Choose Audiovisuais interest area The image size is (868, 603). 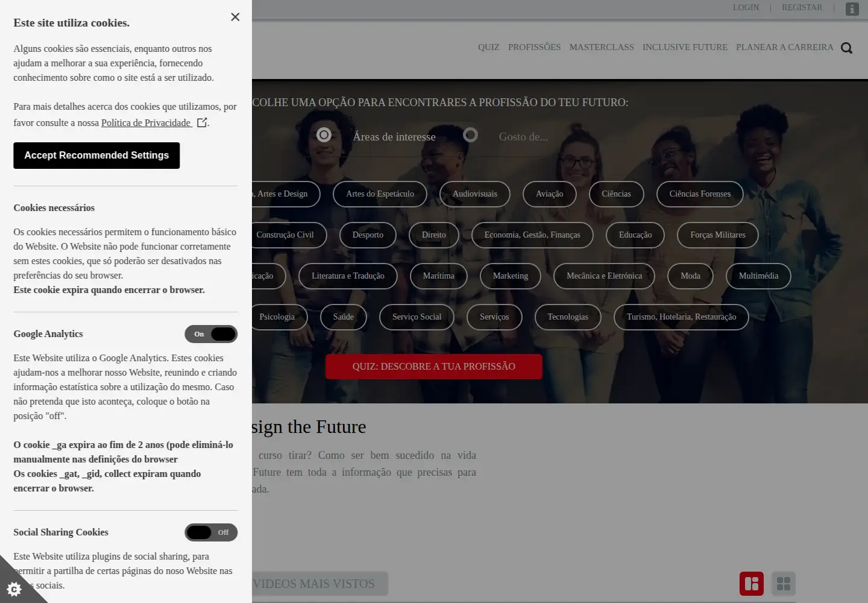(x=475, y=194)
